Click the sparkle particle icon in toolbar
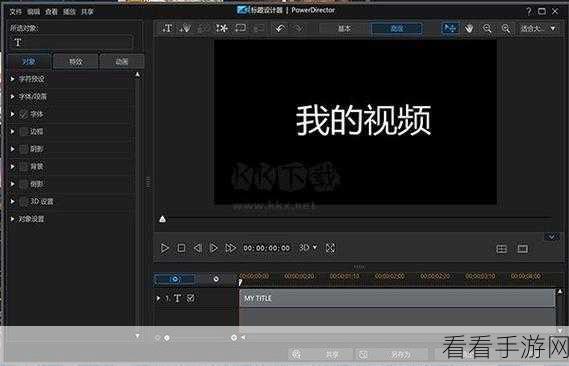The height and width of the screenshot is (366, 569). pos(222,28)
